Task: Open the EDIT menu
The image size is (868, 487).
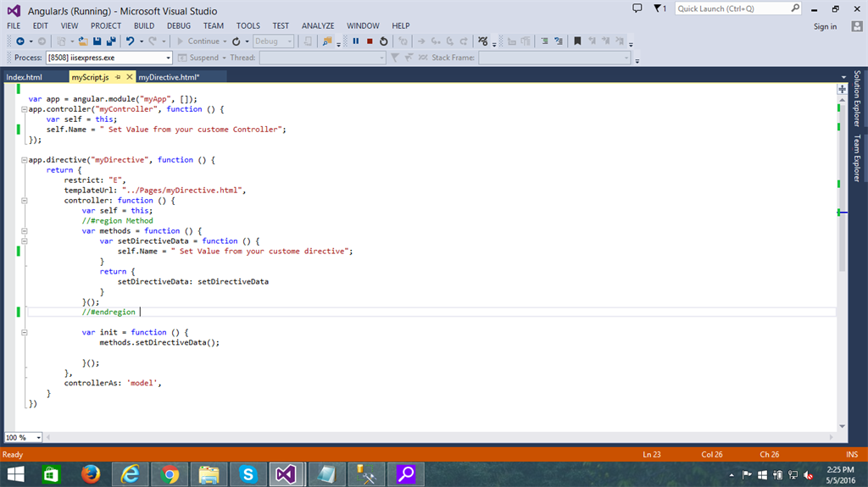Action: 41,26
